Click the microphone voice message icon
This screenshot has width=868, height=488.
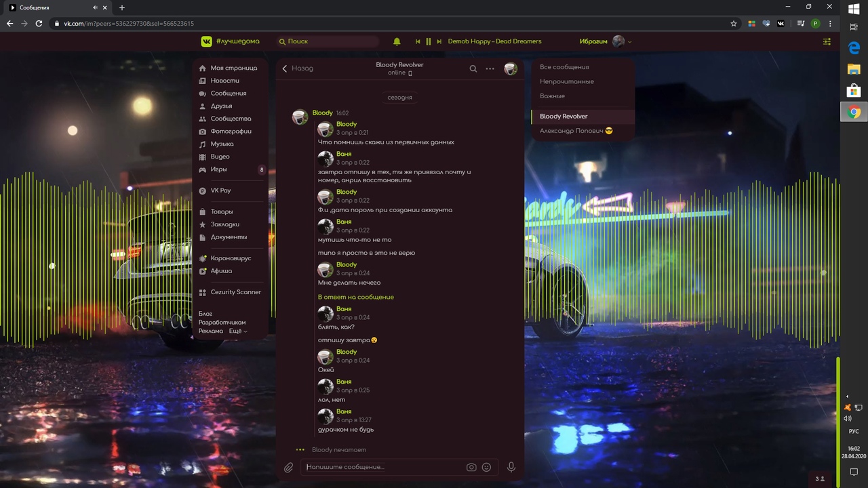pos(511,467)
